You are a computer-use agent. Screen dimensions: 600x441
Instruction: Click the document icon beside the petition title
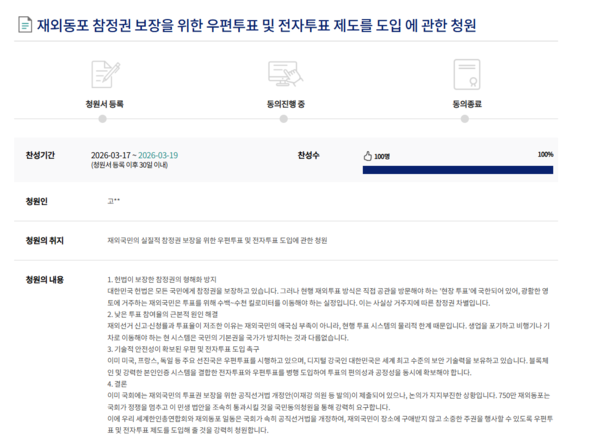(x=25, y=24)
